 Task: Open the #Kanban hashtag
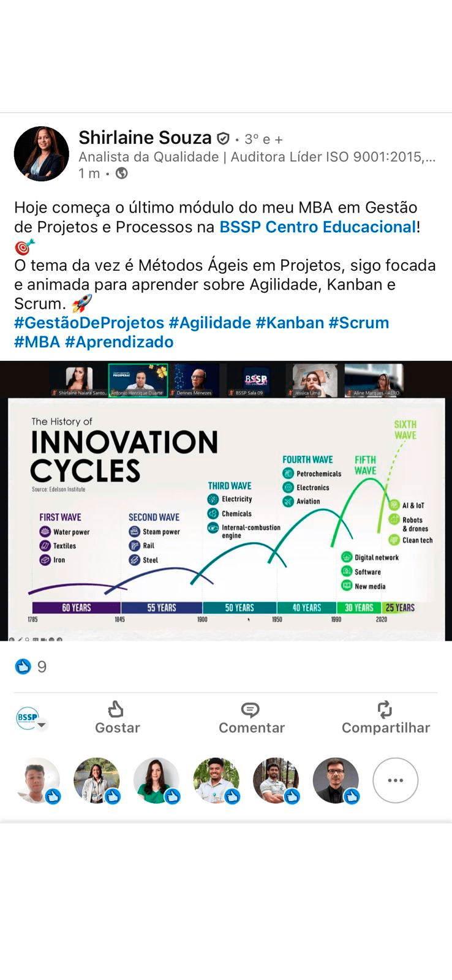coord(289,323)
